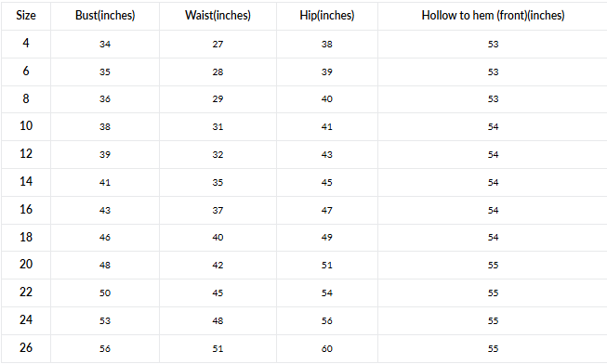Click the Bust(inches) column header

[105, 16]
